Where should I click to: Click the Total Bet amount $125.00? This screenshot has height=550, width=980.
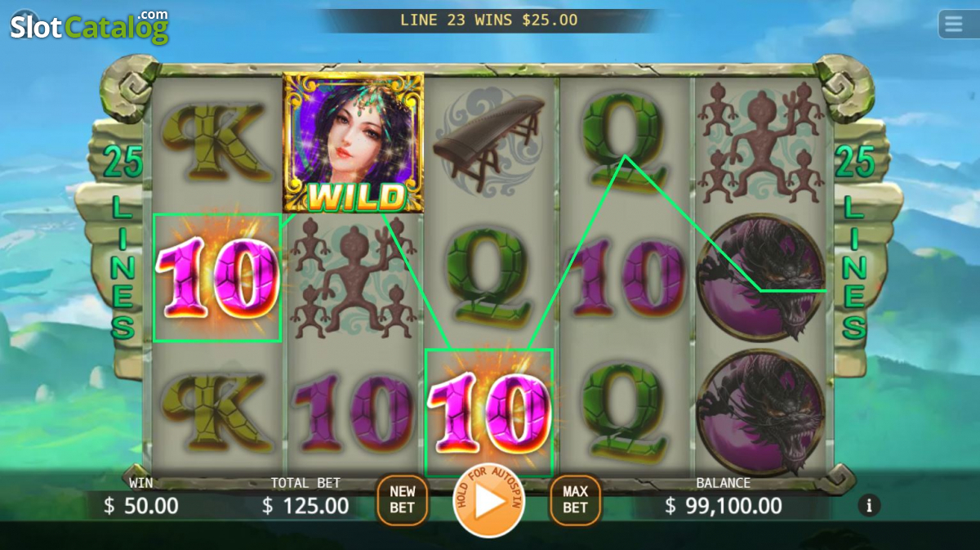(305, 506)
